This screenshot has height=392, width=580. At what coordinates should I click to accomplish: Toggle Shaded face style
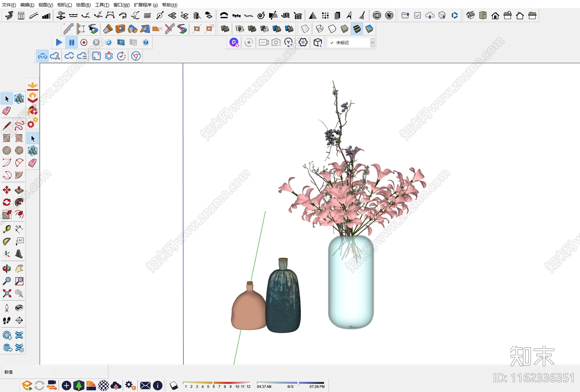[x=344, y=29]
